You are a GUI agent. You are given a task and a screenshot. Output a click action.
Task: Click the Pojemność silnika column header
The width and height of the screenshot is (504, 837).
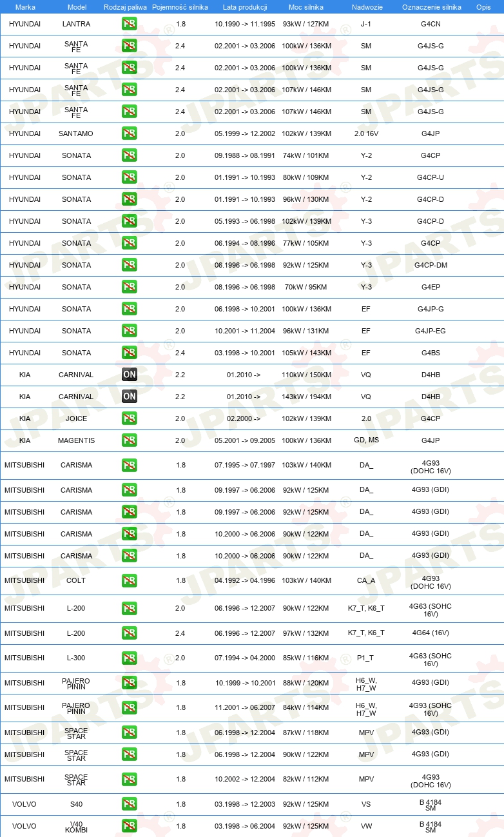[180, 6]
